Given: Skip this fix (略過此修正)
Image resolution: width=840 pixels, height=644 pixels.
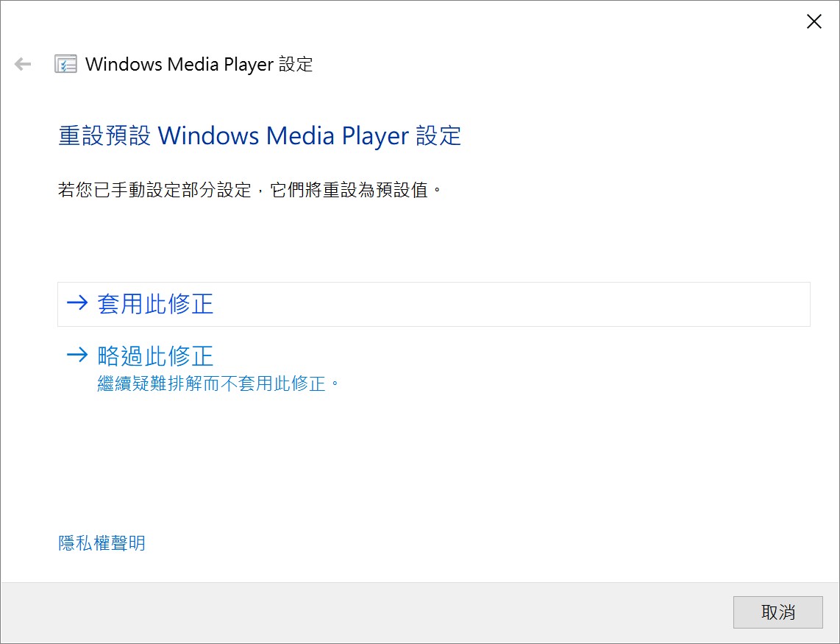Looking at the screenshot, I should (433, 369).
